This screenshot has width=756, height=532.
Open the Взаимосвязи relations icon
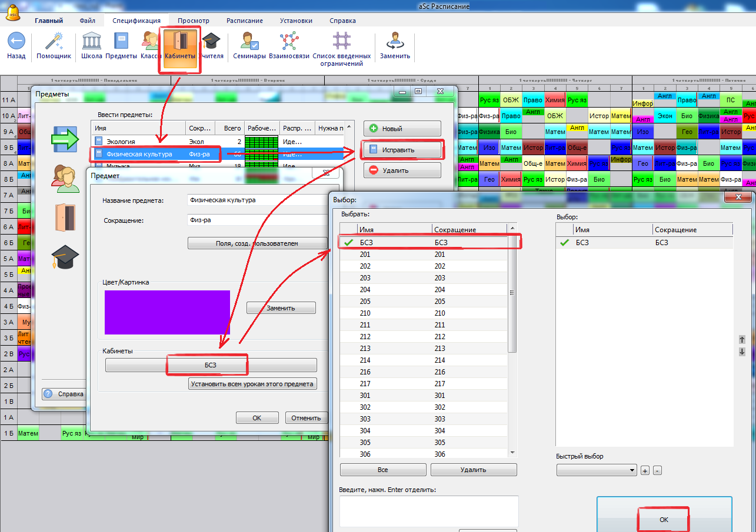289,42
